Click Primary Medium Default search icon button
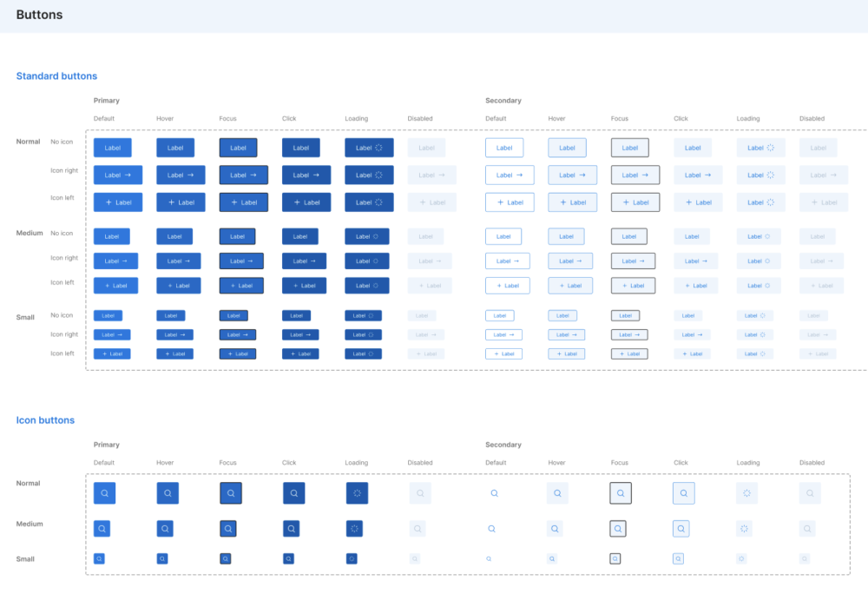 tap(102, 528)
